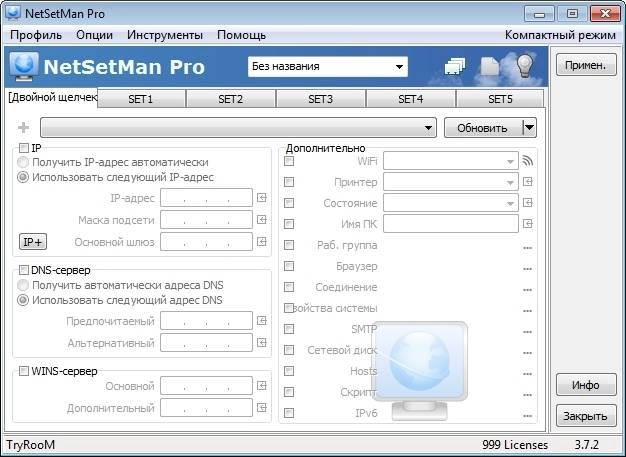This screenshot has width=626, height=457.
Task: Toggle the Имя ПК checkbox
Action: point(289,224)
